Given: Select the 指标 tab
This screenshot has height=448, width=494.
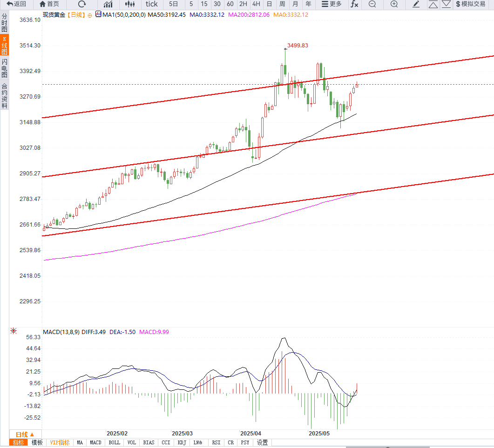Looking at the screenshot, I should pyautogui.click(x=19, y=442).
